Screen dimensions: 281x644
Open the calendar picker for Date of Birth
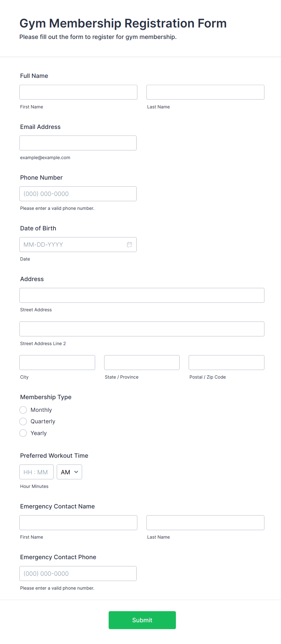[130, 245]
